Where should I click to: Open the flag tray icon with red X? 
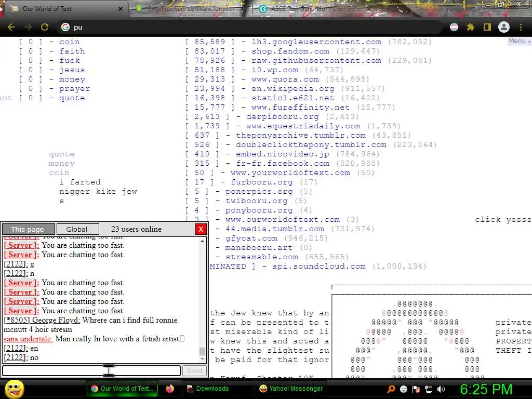tap(416, 389)
